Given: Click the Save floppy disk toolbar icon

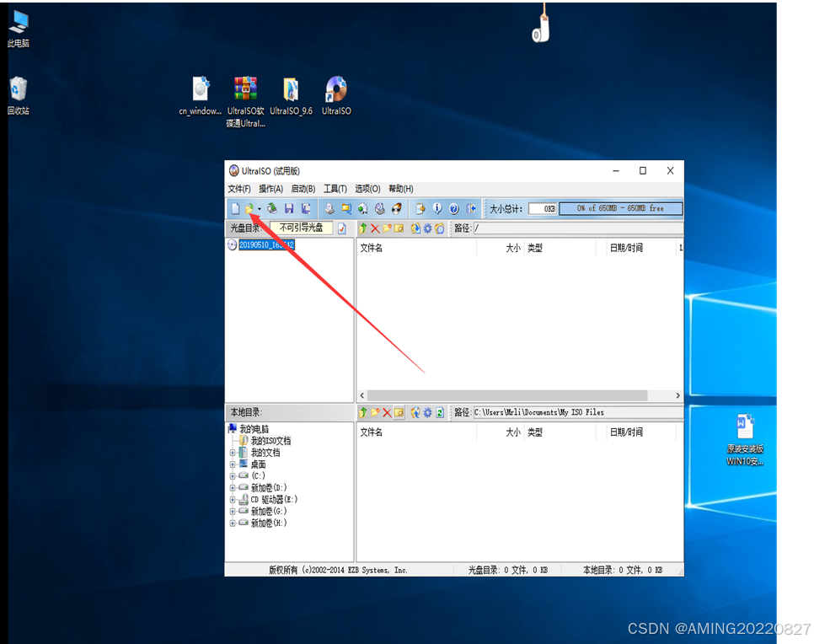Looking at the screenshot, I should point(289,209).
